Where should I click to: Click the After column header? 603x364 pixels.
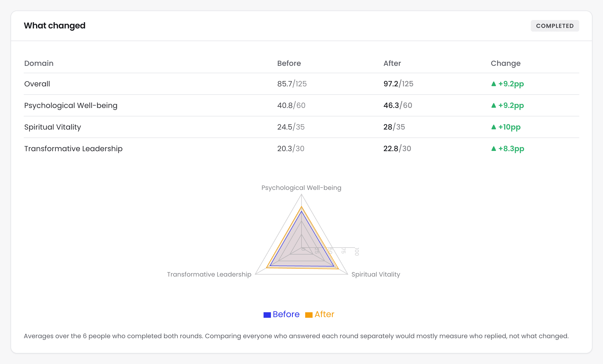(392, 63)
